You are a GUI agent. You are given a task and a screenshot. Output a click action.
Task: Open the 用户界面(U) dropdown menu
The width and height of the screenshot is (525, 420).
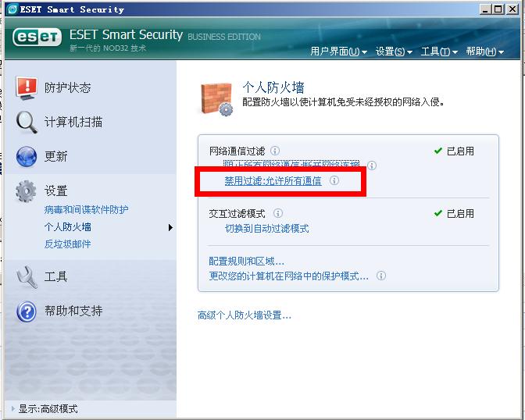coord(338,52)
